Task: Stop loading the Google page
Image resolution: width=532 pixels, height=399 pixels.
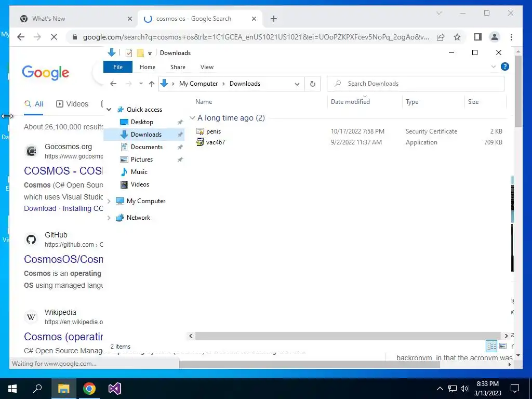Action: [54, 37]
